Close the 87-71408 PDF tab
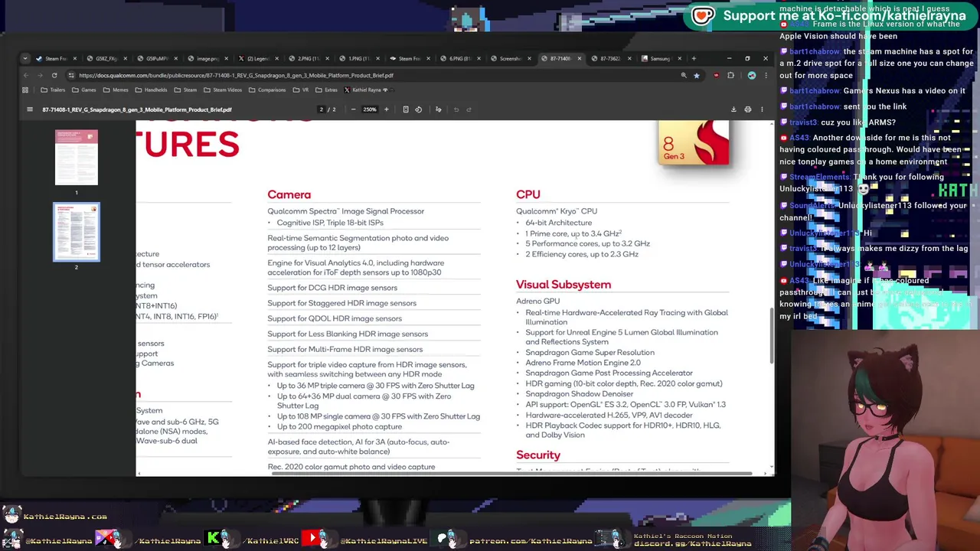 580,58
